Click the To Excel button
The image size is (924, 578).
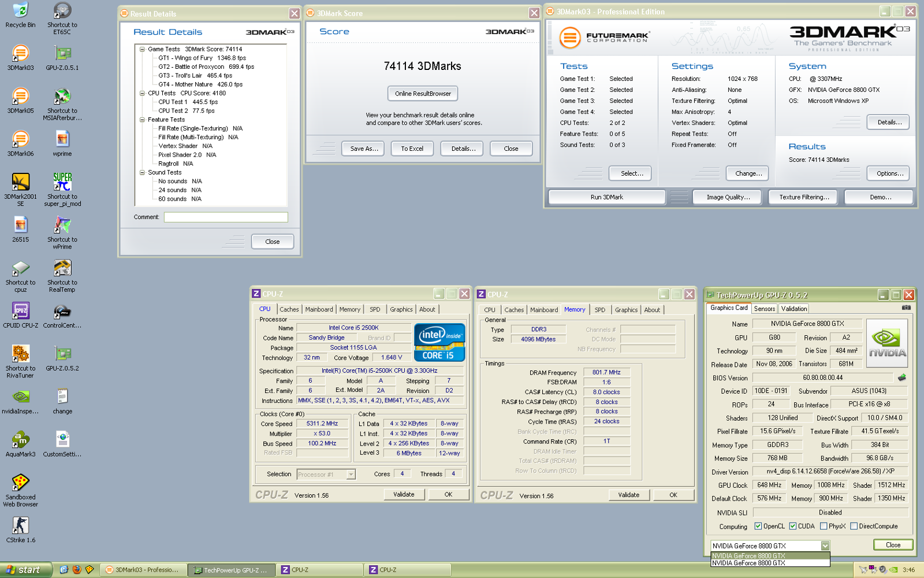(412, 149)
